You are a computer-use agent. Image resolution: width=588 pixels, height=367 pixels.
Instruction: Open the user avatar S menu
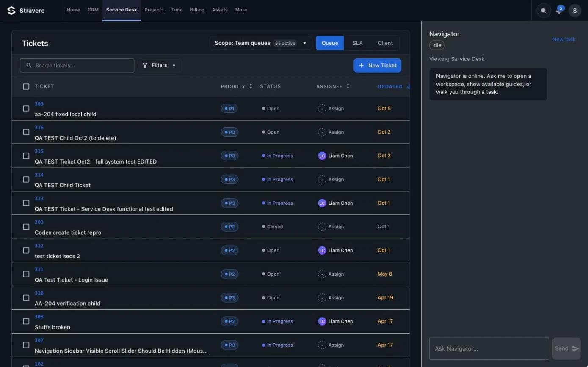[x=574, y=11]
